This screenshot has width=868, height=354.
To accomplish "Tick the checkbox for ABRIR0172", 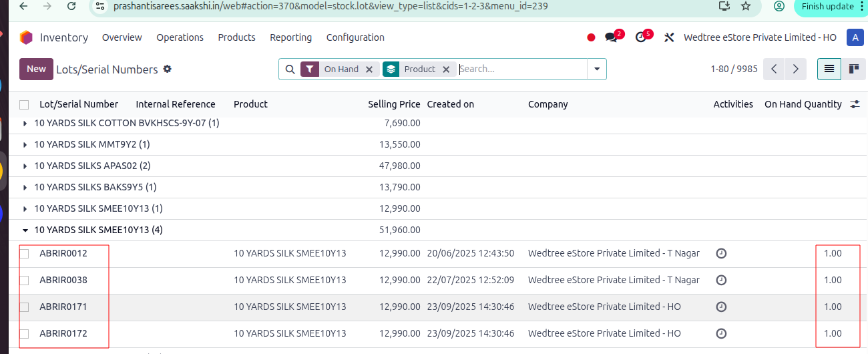I will click(x=25, y=334).
